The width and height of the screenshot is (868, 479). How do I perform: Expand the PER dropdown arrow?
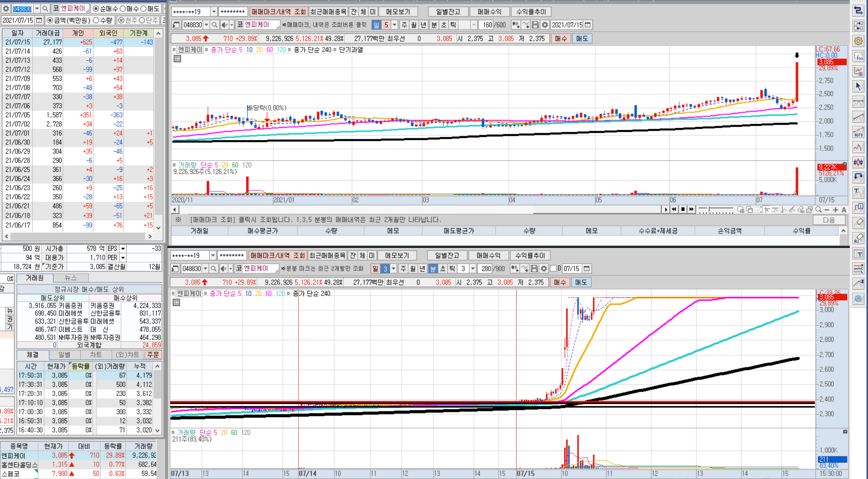click(123, 258)
